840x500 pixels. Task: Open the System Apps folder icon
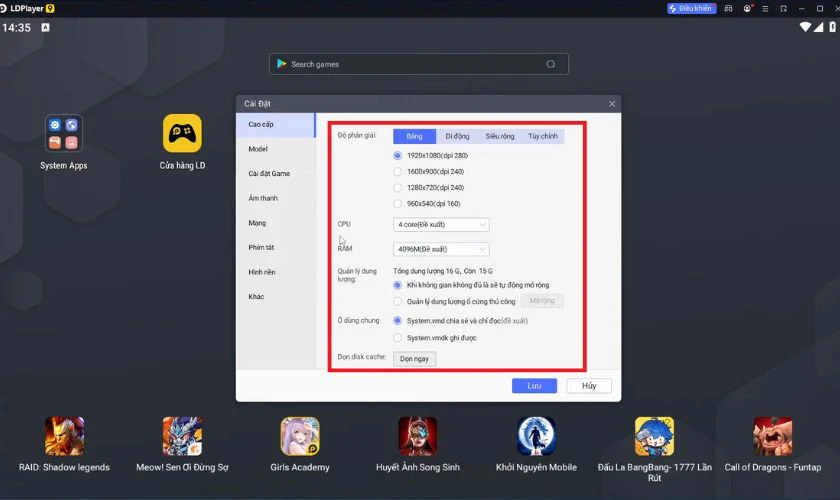point(63,133)
